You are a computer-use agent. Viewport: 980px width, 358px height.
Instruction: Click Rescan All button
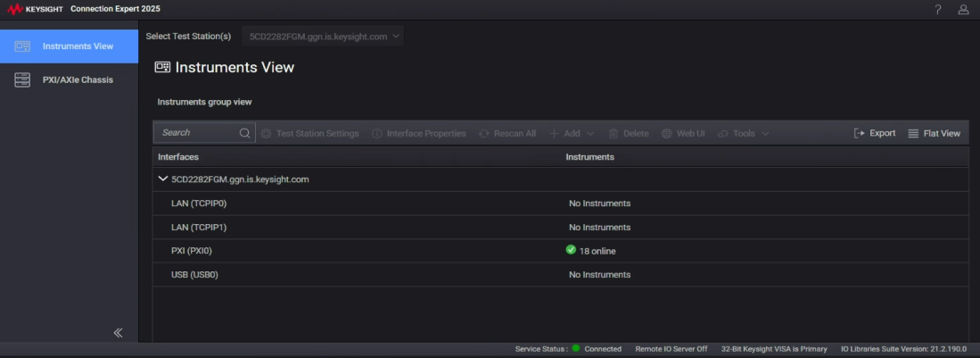click(x=507, y=133)
